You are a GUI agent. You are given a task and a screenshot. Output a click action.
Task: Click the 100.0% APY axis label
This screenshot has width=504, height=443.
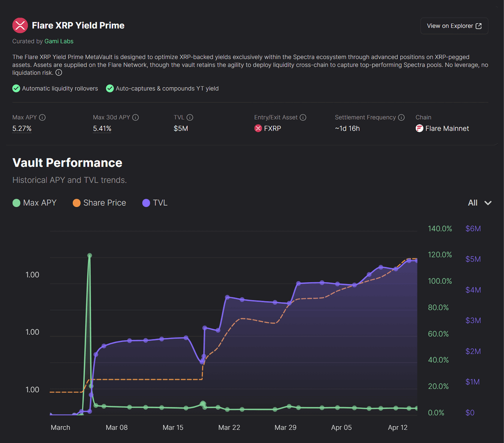(440, 281)
